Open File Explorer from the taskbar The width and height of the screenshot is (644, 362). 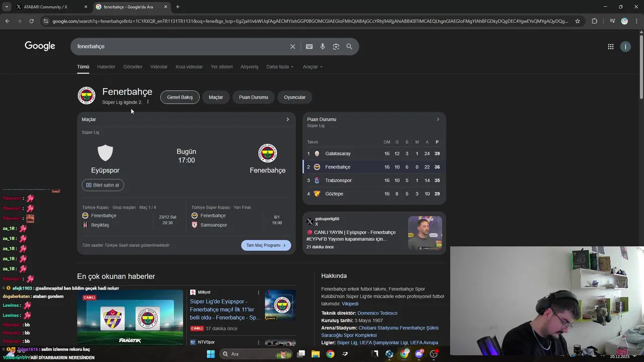tap(315, 354)
